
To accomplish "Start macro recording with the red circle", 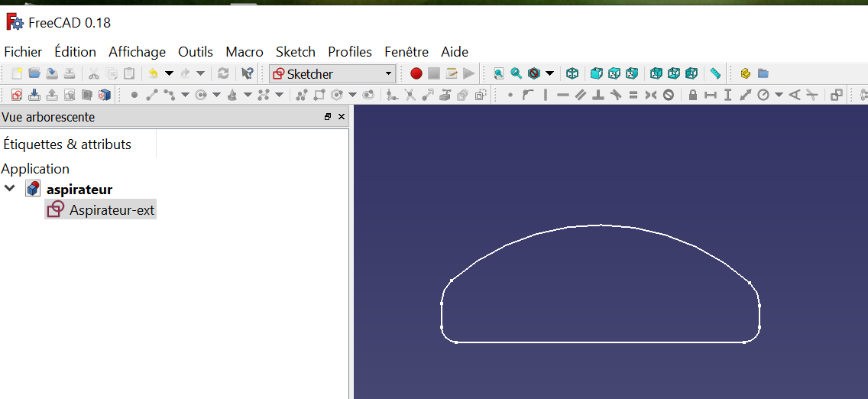I will click(x=416, y=73).
